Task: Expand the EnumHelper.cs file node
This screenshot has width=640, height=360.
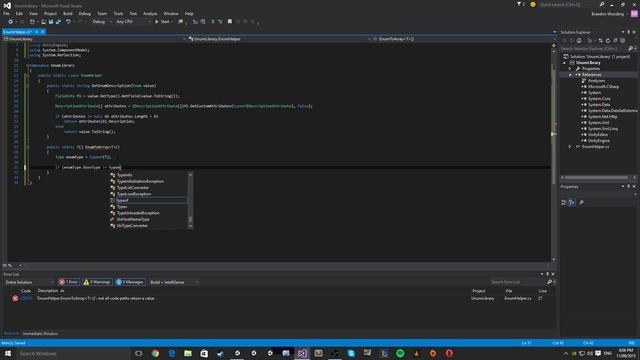Action: click(x=570, y=147)
